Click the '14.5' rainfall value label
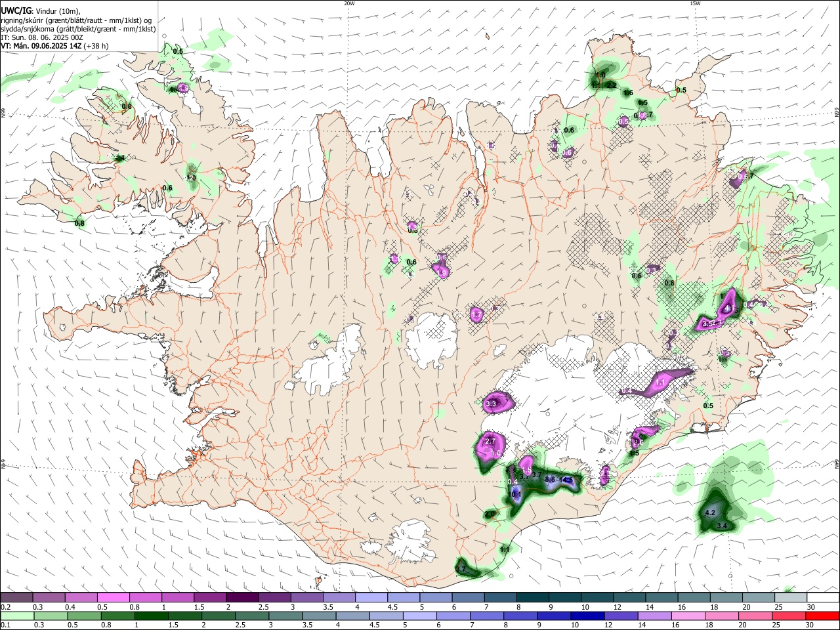The width and height of the screenshot is (840, 630). click(566, 480)
